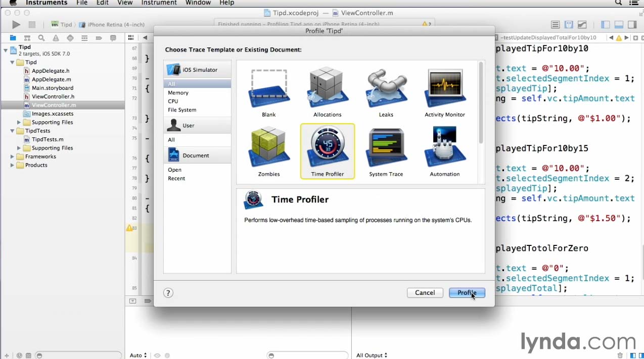644x359 pixels.
Task: Click the Stop button in Xcode toolbar
Action: tap(32, 25)
